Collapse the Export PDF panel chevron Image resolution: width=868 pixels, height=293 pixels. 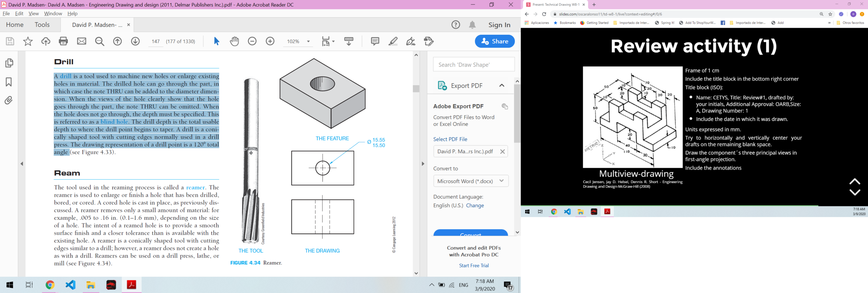[502, 85]
